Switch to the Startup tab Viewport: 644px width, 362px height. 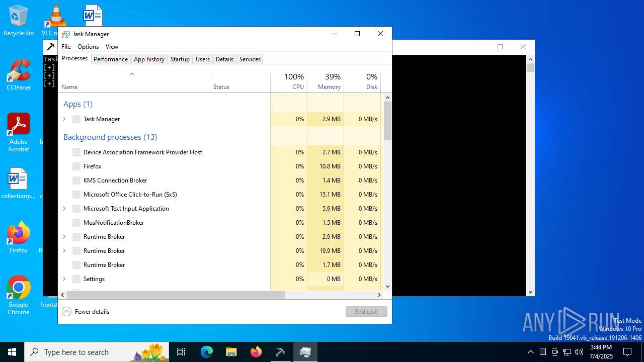(x=180, y=59)
